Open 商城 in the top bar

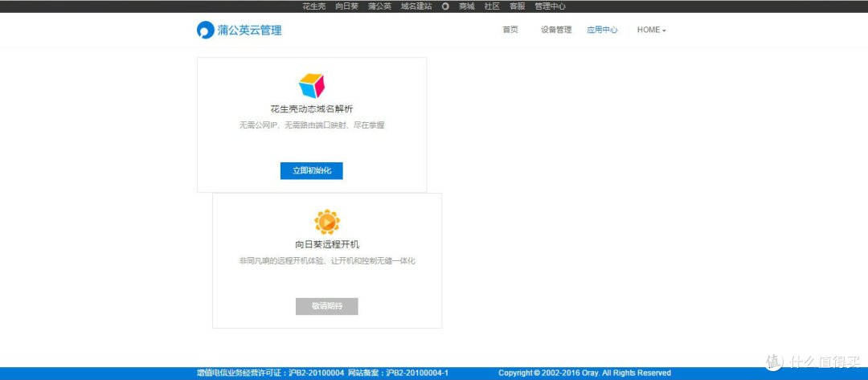click(x=467, y=6)
